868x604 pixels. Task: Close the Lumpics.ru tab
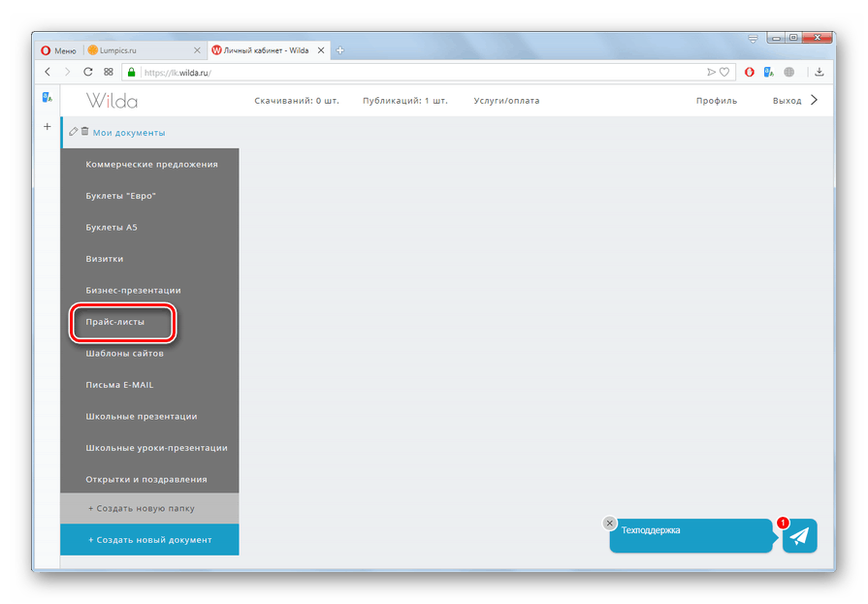tap(197, 50)
